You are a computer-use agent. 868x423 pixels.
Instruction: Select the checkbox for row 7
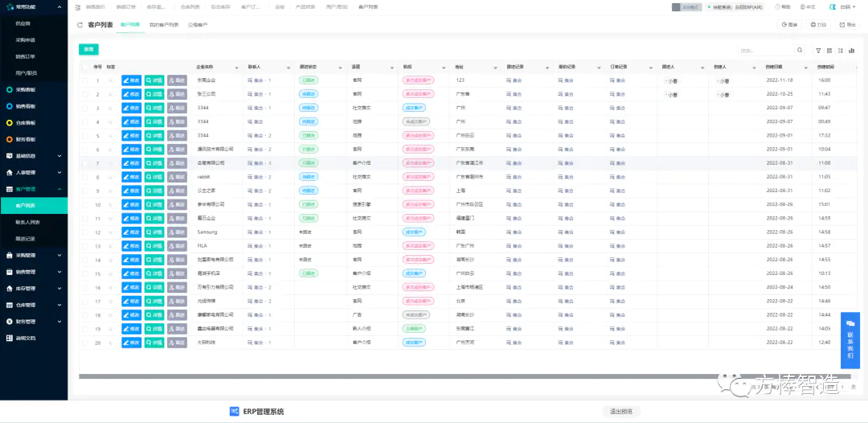[85, 163]
